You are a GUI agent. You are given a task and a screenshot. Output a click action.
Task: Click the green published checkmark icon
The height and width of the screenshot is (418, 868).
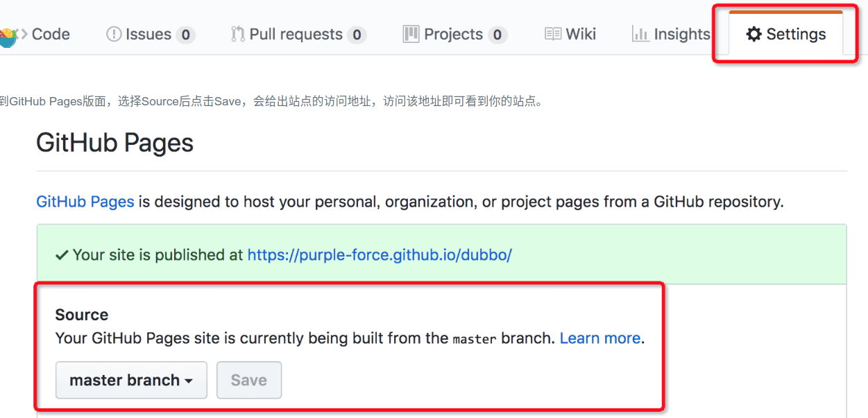(62, 255)
